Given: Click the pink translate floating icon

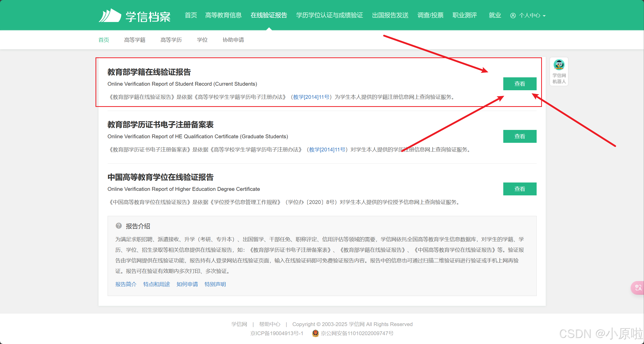Looking at the screenshot, I should click(x=638, y=288).
